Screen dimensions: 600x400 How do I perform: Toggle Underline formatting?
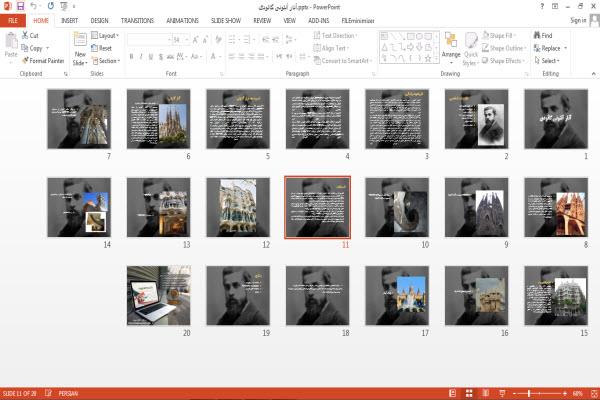point(151,57)
